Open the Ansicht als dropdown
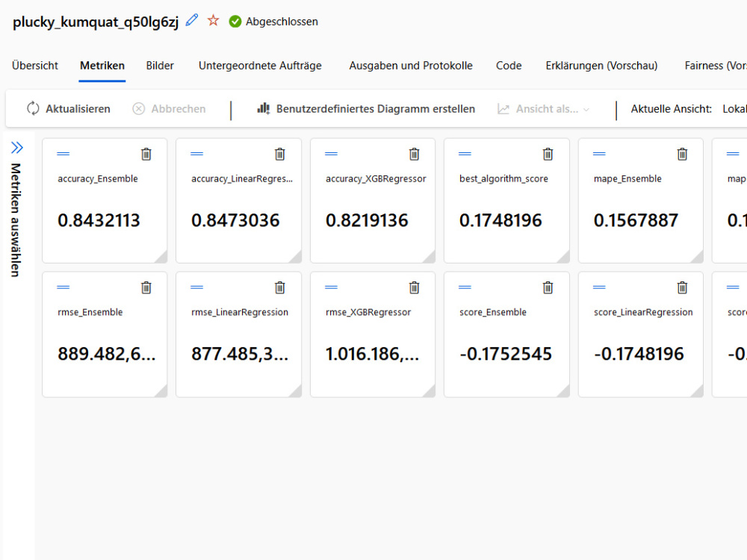 pyautogui.click(x=544, y=108)
